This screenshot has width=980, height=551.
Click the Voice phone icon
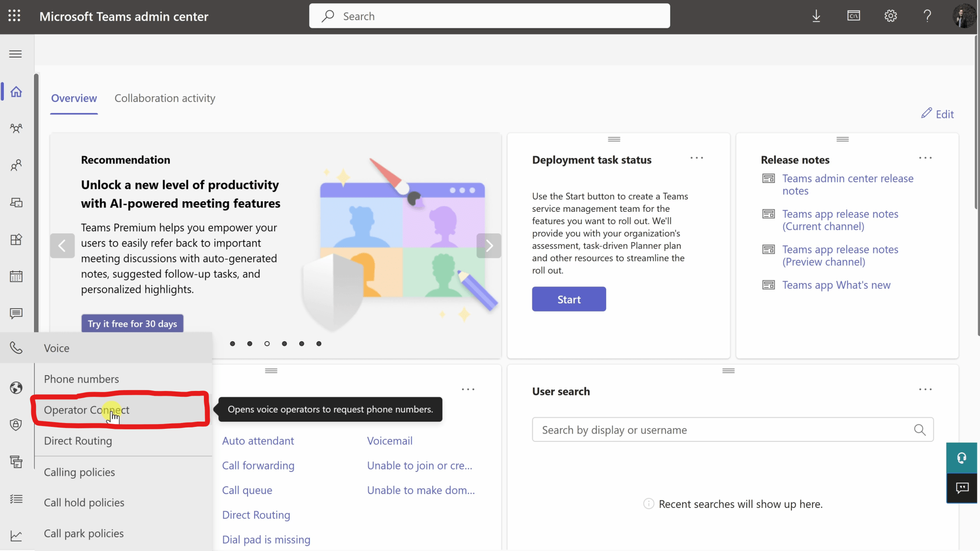[x=16, y=348]
